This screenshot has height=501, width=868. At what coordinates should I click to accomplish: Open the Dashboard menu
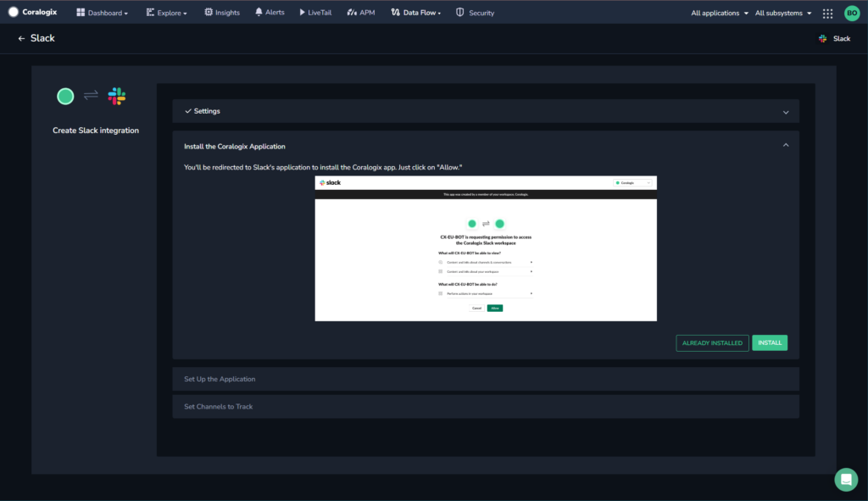pos(103,13)
